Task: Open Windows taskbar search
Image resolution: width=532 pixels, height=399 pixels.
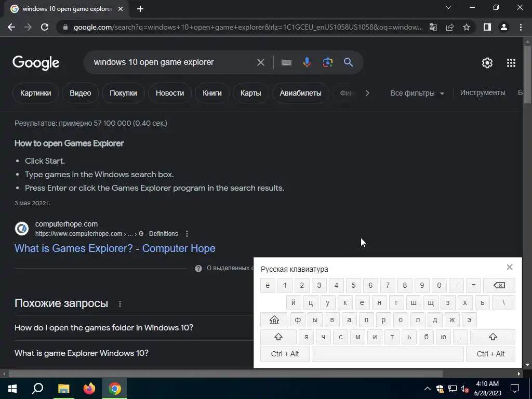Action: 37,389
